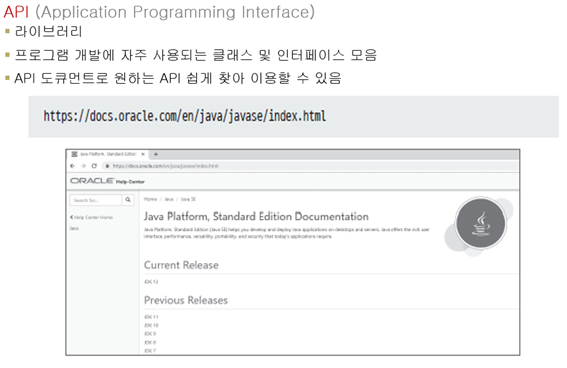Select the Java Platform, Standard Edition tab
This screenshot has height=368, width=567.
[107, 154]
